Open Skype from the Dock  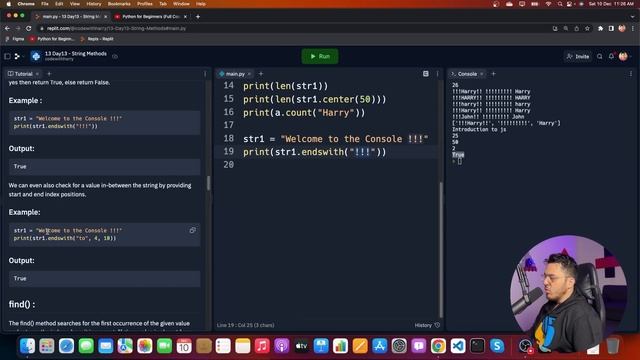[x=497, y=346]
